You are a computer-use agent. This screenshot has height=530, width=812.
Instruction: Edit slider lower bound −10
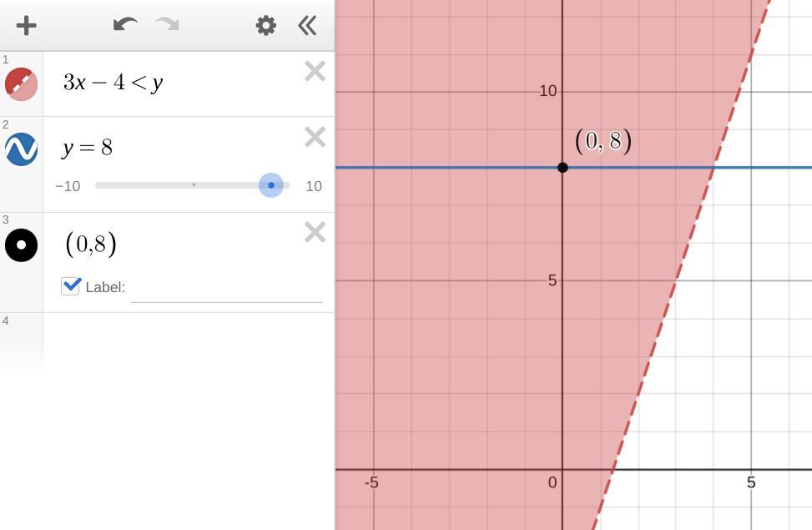pos(68,186)
